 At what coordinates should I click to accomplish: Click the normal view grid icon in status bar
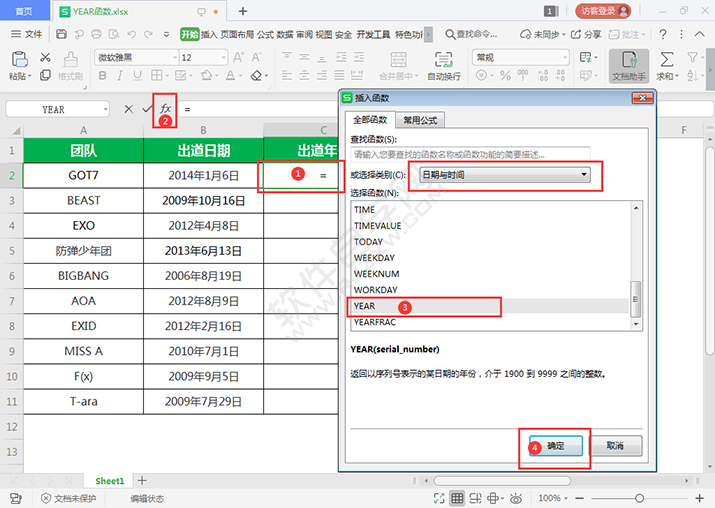point(457,498)
